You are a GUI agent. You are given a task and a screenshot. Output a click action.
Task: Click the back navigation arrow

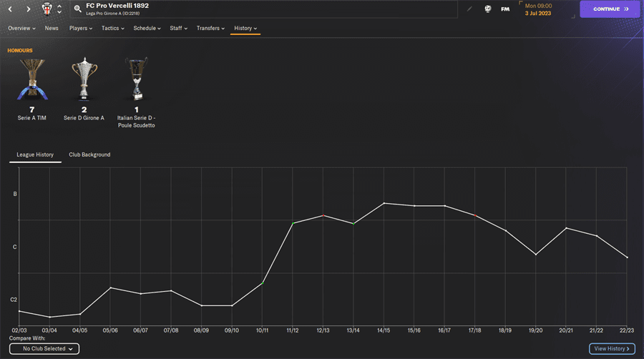click(x=9, y=9)
